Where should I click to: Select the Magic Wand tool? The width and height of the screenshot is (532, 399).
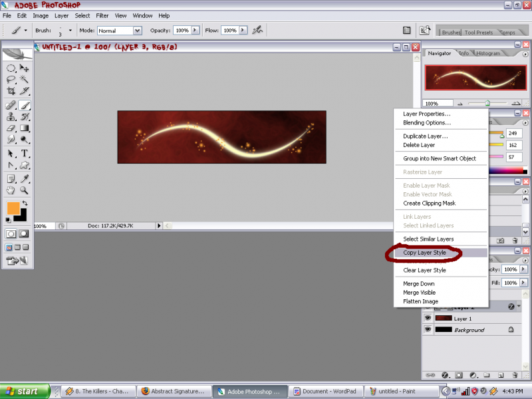coord(25,79)
